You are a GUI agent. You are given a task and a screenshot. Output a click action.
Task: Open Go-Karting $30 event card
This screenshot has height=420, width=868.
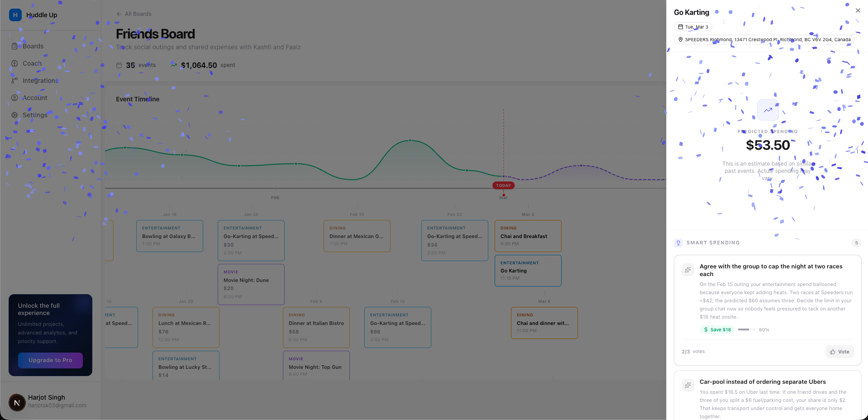(251, 240)
